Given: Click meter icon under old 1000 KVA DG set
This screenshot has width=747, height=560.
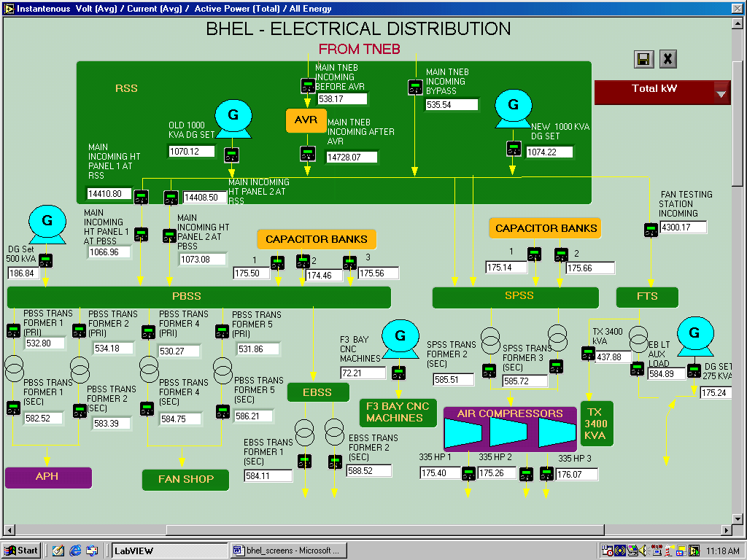Looking at the screenshot, I should (x=231, y=155).
